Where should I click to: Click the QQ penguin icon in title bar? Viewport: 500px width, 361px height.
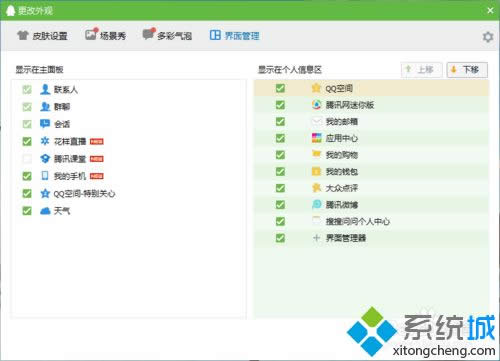pyautogui.click(x=11, y=11)
